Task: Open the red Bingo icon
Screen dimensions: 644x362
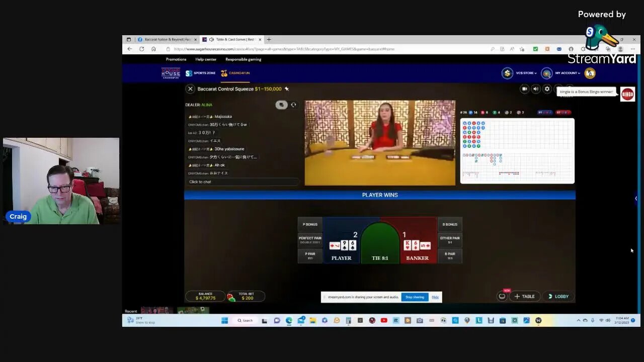Action: pos(627,94)
